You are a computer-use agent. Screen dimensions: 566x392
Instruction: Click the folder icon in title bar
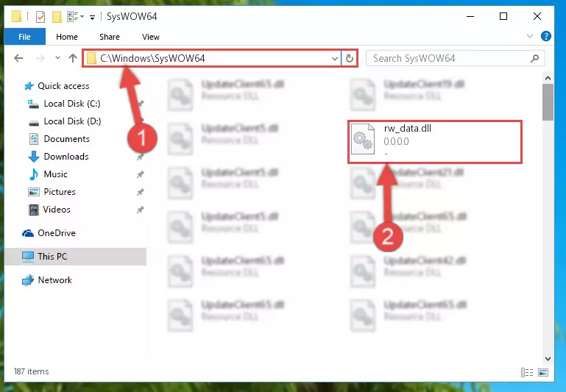(x=16, y=16)
